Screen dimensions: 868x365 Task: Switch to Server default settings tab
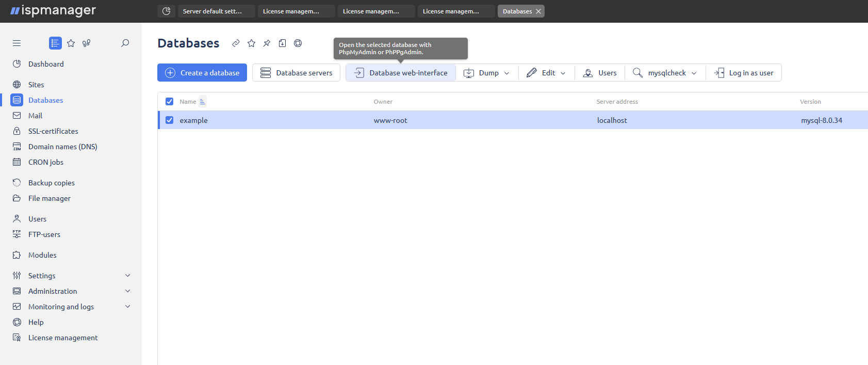click(217, 11)
